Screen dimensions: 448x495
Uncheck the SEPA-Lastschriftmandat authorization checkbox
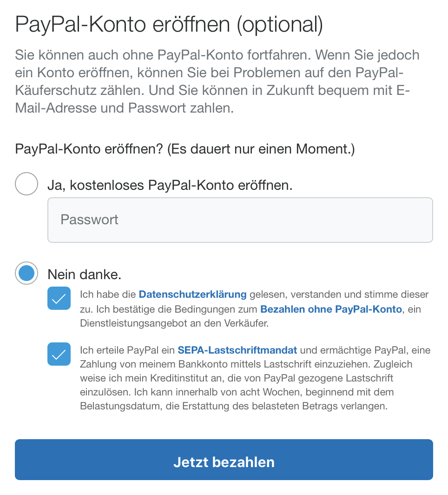click(x=59, y=354)
